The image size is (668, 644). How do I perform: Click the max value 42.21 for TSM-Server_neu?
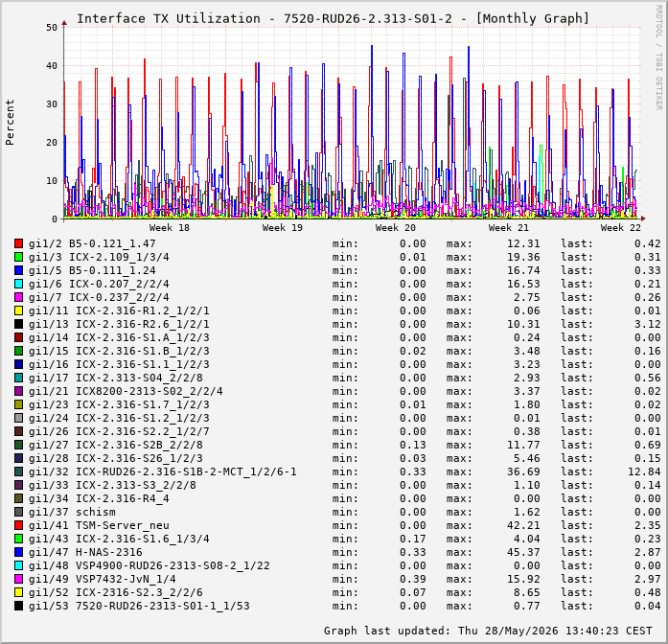pyautogui.click(x=523, y=525)
